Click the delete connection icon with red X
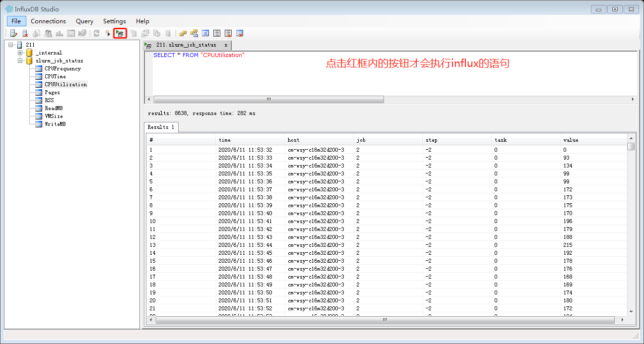The width and height of the screenshot is (644, 344). [x=25, y=33]
